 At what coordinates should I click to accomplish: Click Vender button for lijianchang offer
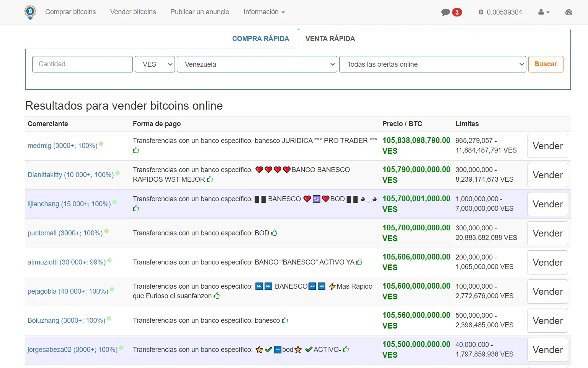pos(548,204)
